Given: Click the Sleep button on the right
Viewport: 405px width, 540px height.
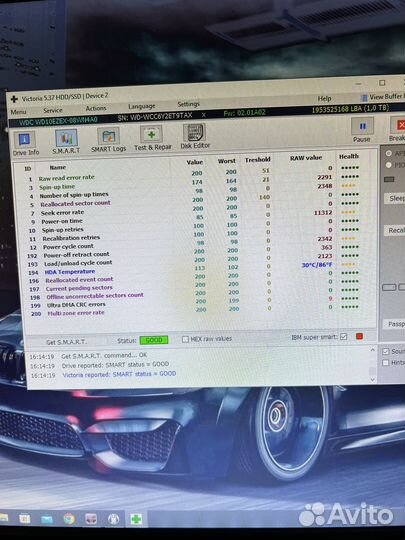Looking at the screenshot, I should point(395,198).
